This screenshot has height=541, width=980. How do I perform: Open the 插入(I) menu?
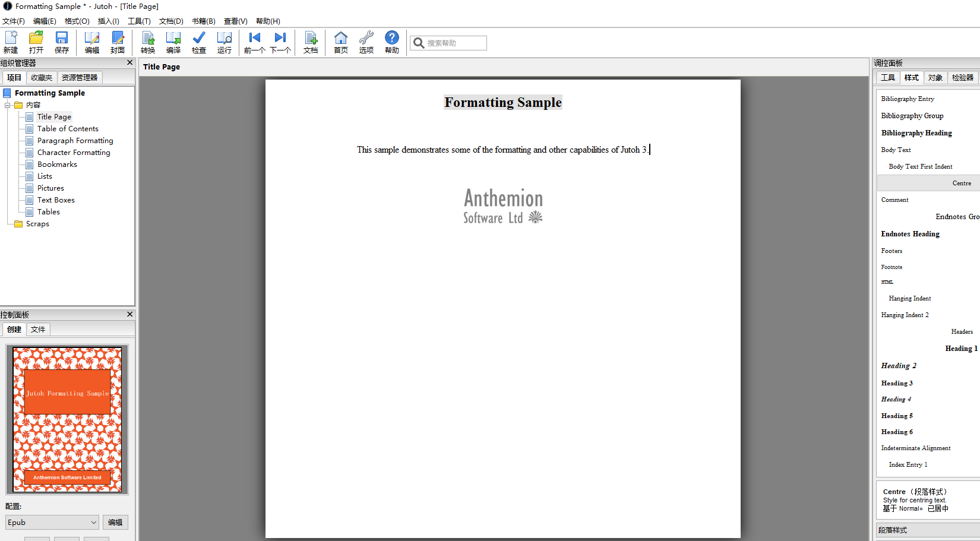click(x=109, y=21)
